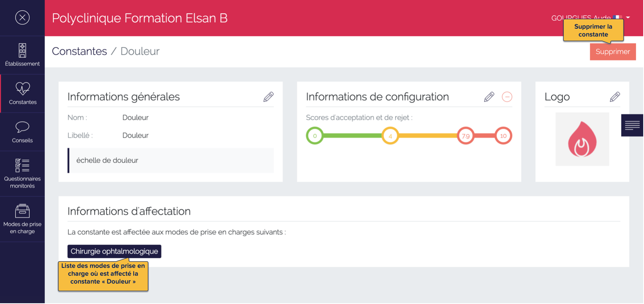The width and height of the screenshot is (644, 304).
Task: Open Questionnaires monitorés checklist section
Action: [22, 173]
